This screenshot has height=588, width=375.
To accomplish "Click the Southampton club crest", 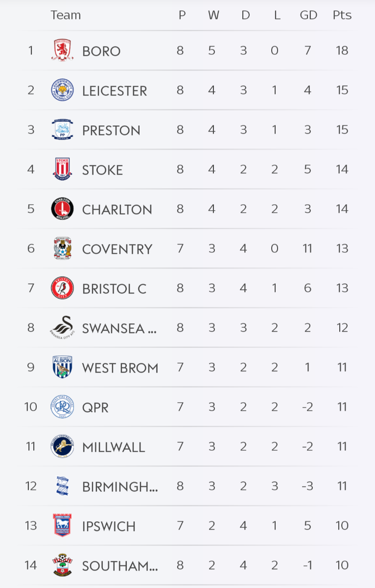I will [x=63, y=565].
